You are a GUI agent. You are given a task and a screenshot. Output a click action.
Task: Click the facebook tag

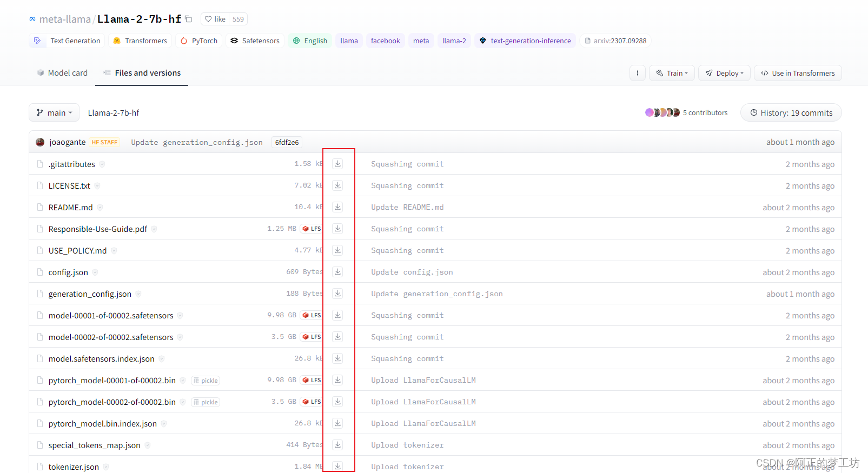point(386,41)
